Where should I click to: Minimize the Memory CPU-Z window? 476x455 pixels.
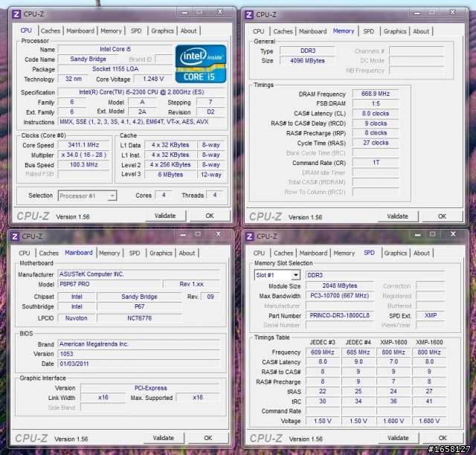(417, 13)
